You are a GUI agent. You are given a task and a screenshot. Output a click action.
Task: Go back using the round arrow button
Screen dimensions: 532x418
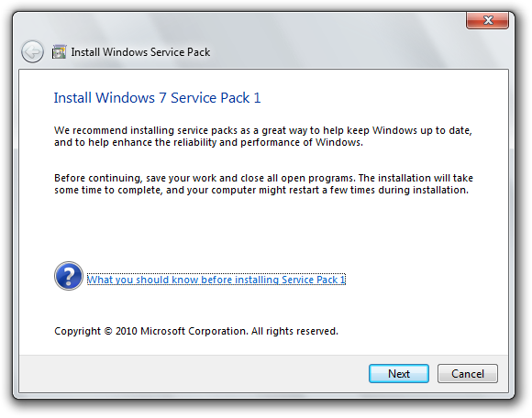click(32, 52)
